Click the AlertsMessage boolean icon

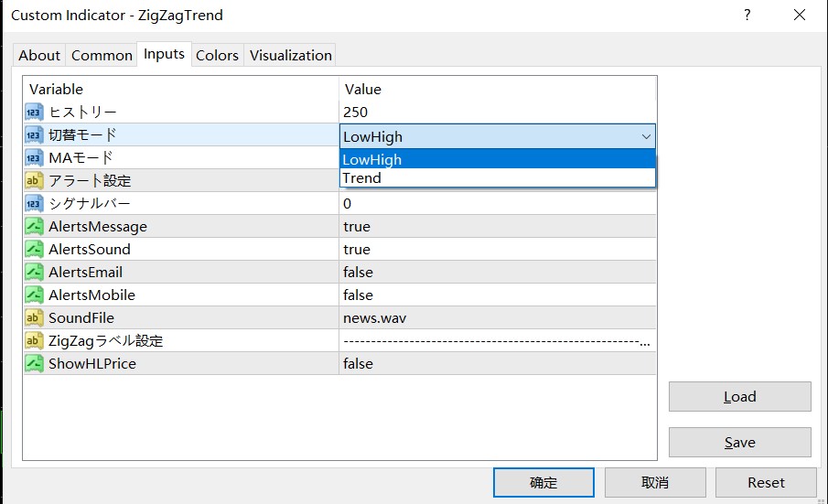pos(34,226)
